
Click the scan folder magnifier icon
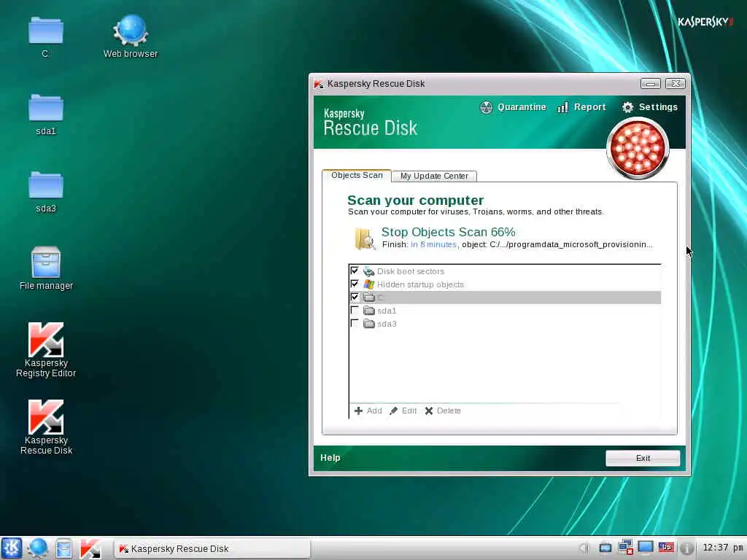365,238
